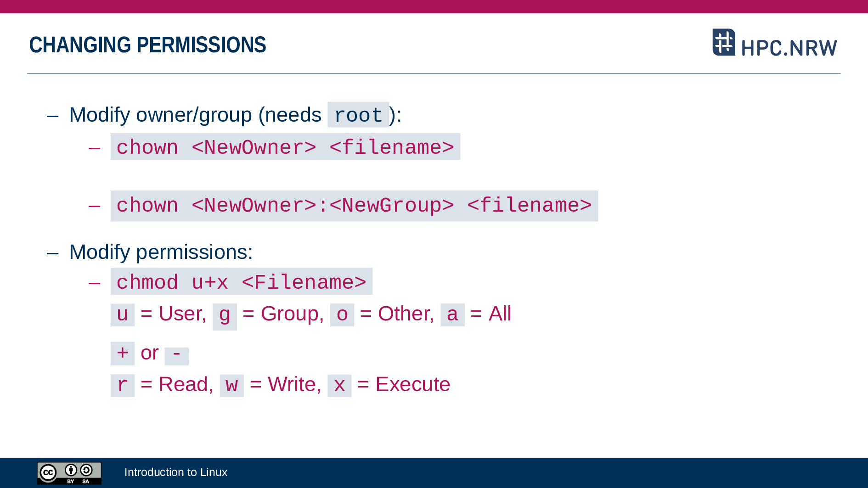Click the "Introduction to Linux" footer text

tap(176, 472)
